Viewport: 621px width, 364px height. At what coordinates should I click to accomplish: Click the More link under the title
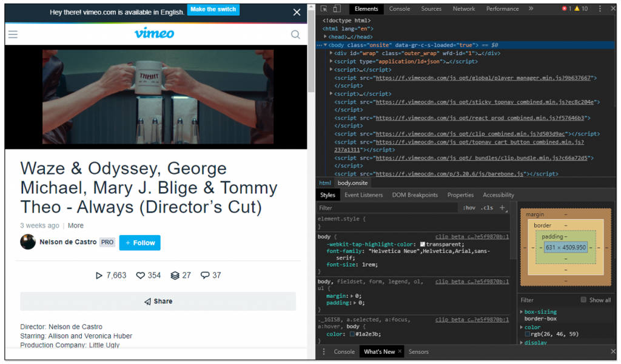click(76, 225)
